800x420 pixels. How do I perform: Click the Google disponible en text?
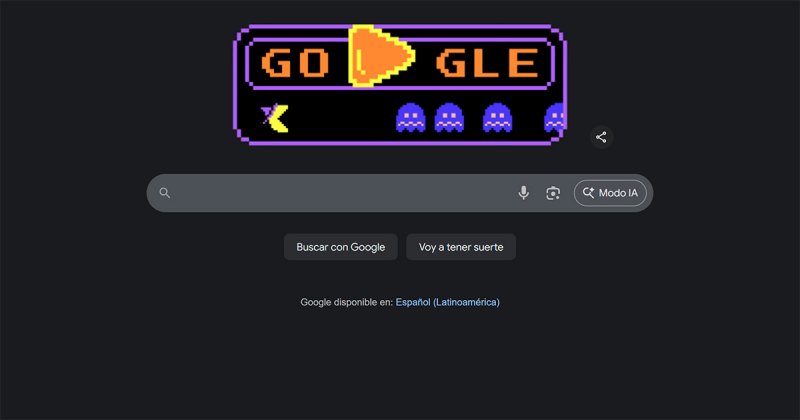point(346,302)
